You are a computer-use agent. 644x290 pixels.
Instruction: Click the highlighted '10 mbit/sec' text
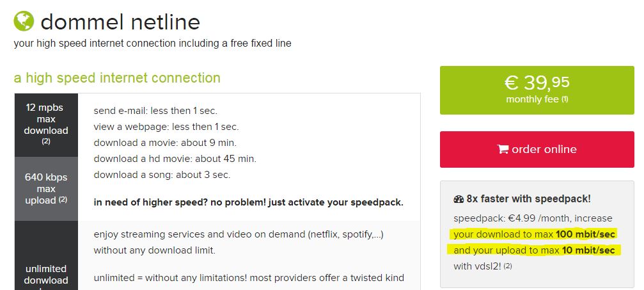point(588,250)
